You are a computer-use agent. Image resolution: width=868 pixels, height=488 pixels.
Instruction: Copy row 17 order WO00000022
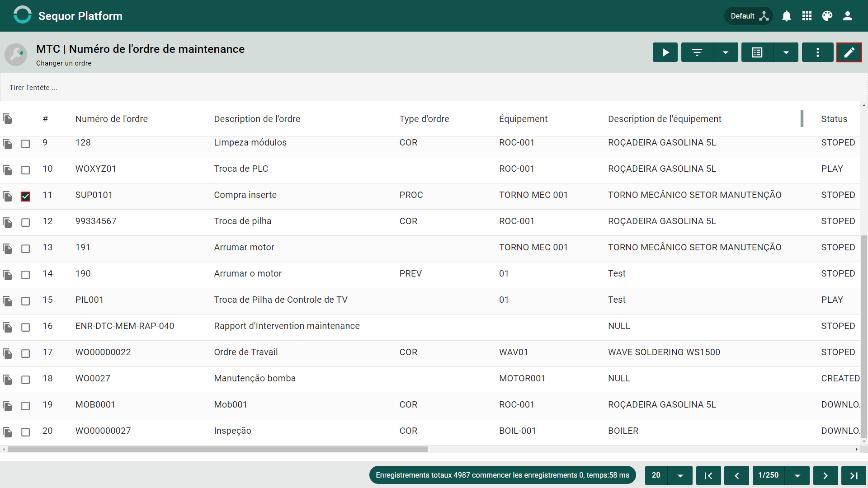7,353
